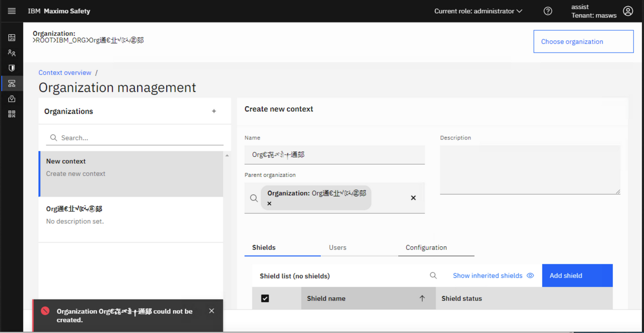Search the shield list magnifier icon
This screenshot has height=333, width=644.
pyautogui.click(x=433, y=275)
